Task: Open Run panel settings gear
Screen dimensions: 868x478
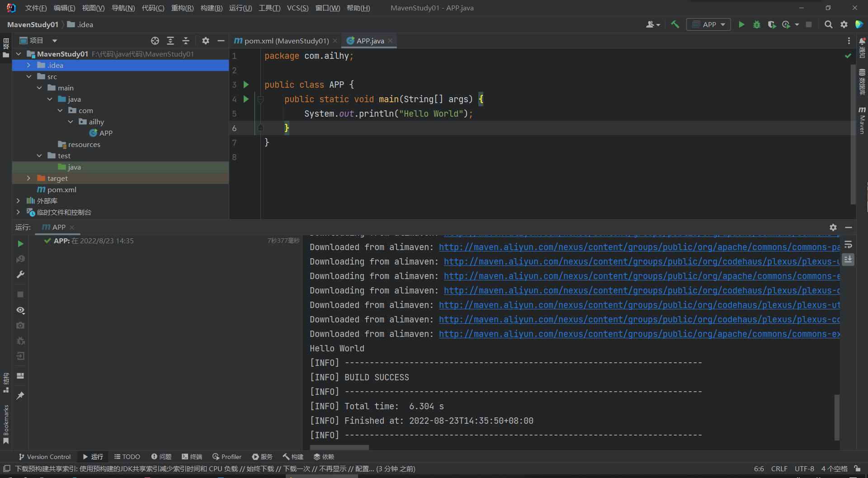Action: coord(833,227)
